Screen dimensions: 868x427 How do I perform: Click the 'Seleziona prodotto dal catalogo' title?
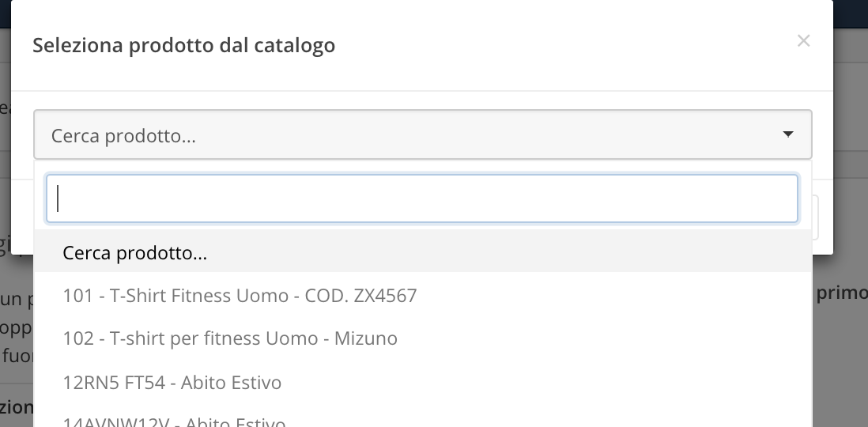click(183, 45)
